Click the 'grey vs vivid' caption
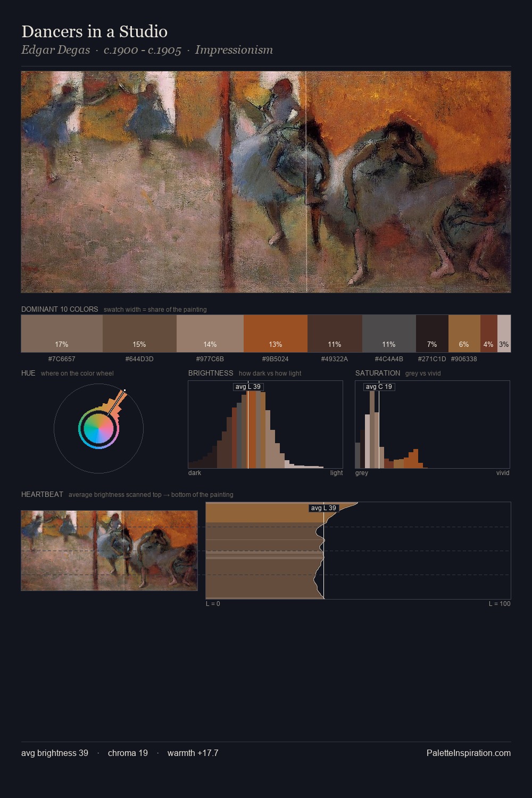Image resolution: width=532 pixels, height=798 pixels. [x=423, y=373]
